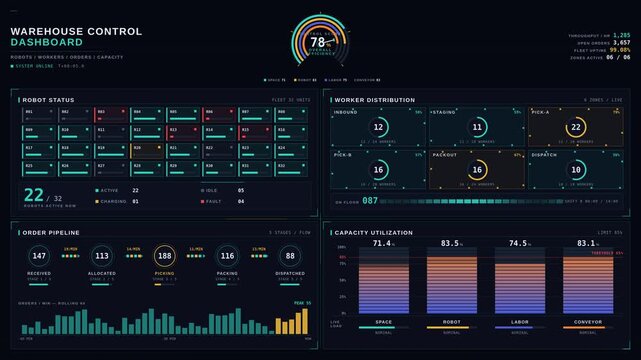Viewport: 641px width, 360px height.
Task: Click the tallest yellow bar in orders chart
Action: pyautogui.click(x=305, y=321)
